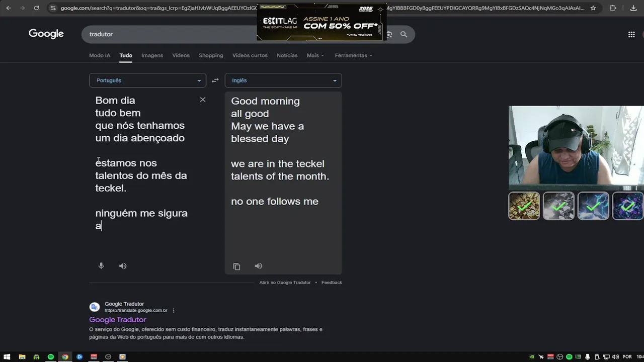The image size is (644, 362).
Task: Click 'no one follows me' translation line
Action: (x=275, y=202)
